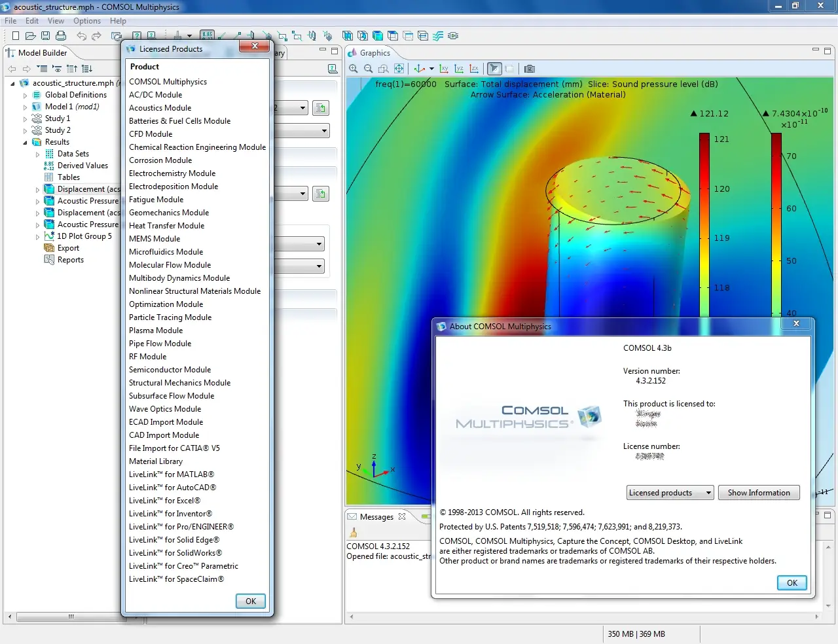Select the Reports node in tree
This screenshot has height=644, width=838.
(70, 260)
